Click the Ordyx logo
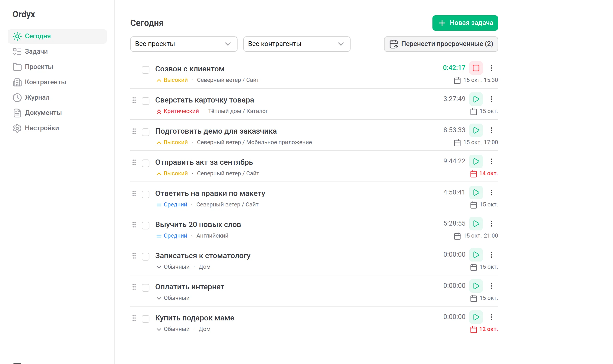The width and height of the screenshot is (613, 364). [x=24, y=14]
